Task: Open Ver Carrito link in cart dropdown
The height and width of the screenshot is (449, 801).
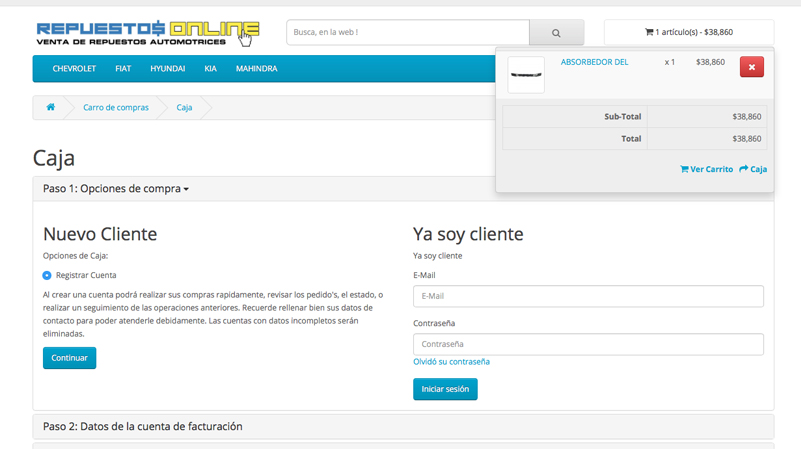Action: click(x=706, y=169)
